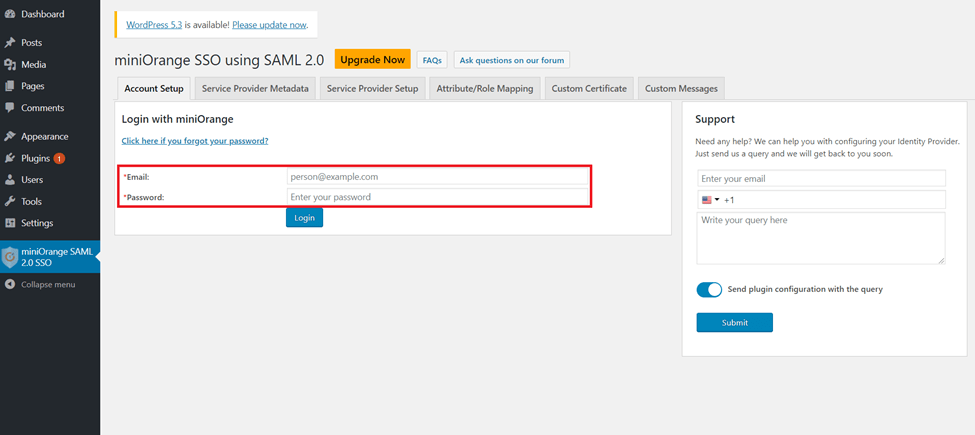Click the Collapse menu arrow icon
The width and height of the screenshot is (975, 435).
click(x=9, y=285)
